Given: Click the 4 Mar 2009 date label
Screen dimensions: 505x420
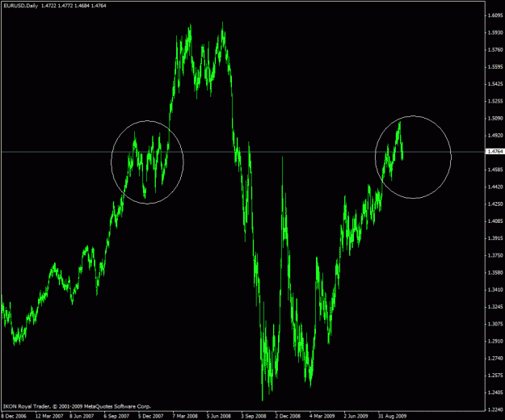Looking at the screenshot, I should 322,416.
